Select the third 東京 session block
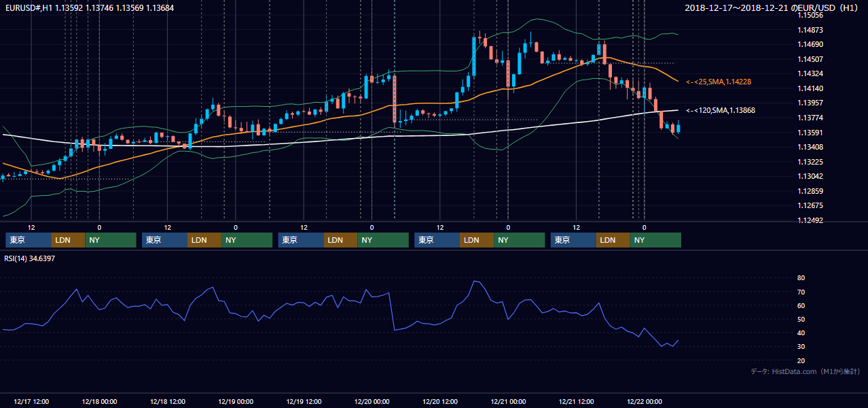 click(301, 240)
